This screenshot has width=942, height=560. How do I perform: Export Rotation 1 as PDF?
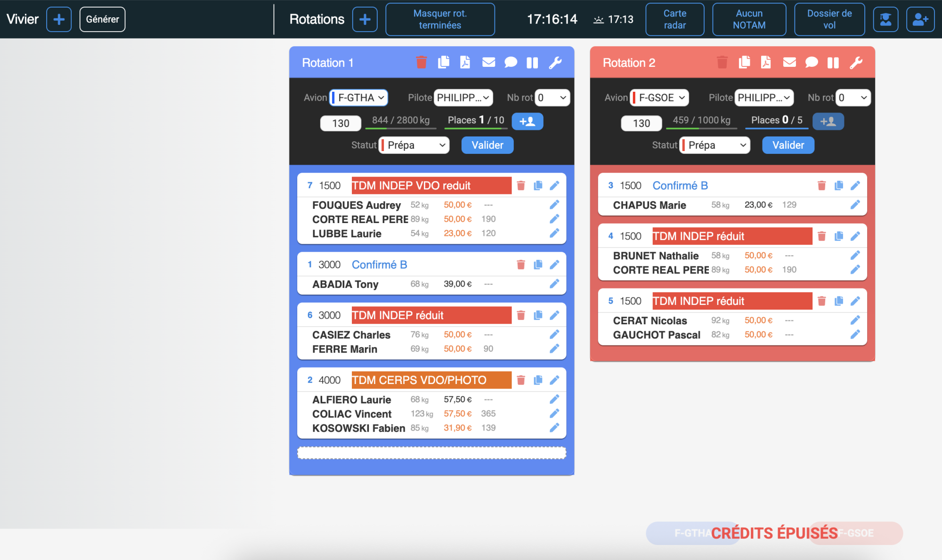coord(465,63)
